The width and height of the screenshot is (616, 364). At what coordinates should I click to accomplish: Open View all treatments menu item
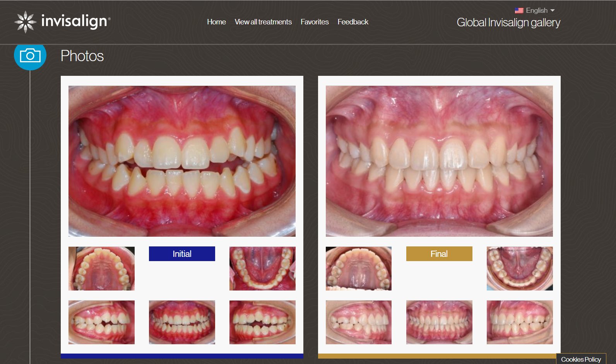[263, 22]
